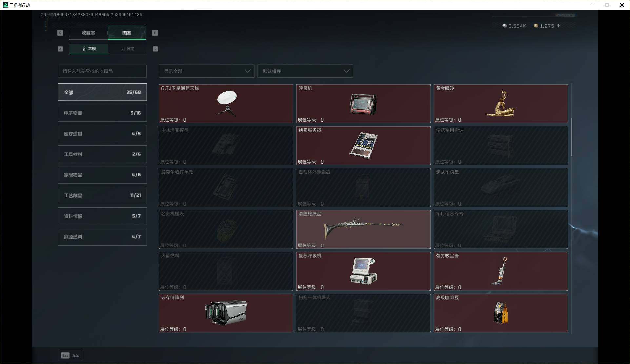This screenshot has height=364, width=630.
Task: Select the 强力吸尘器 vacuum cleaner item
Action: 501,271
